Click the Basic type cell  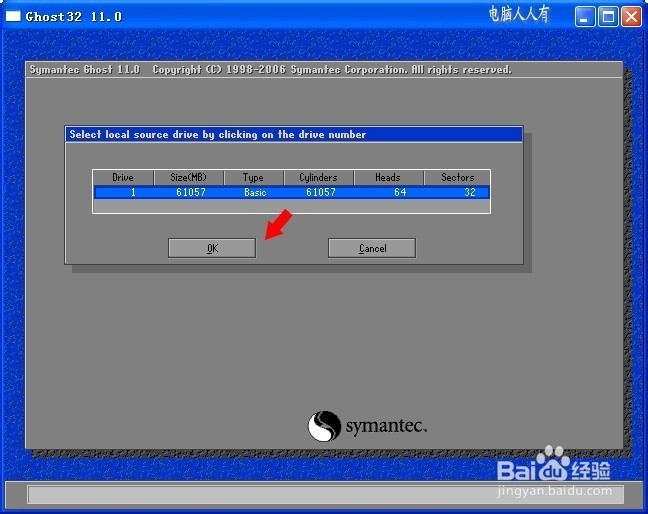(255, 192)
